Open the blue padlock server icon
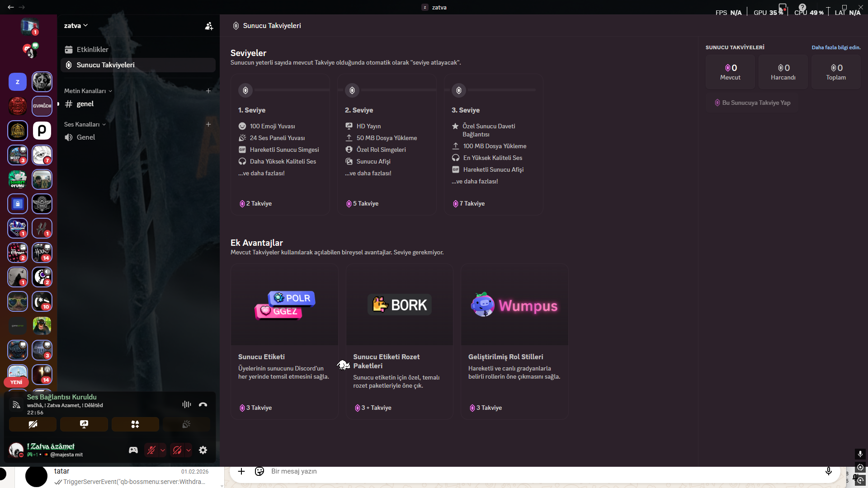 click(18, 204)
